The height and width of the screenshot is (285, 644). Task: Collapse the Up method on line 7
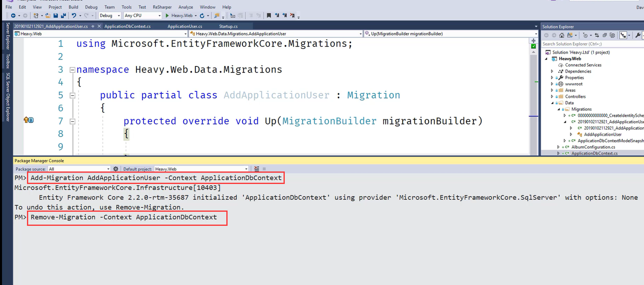72,121
